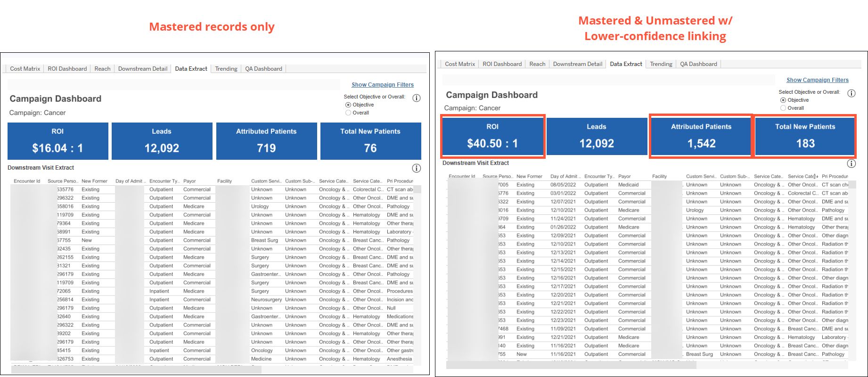Click info icon beside Objective selector, lower-confidence dashboard
This screenshot has width=868, height=377.
(x=852, y=93)
